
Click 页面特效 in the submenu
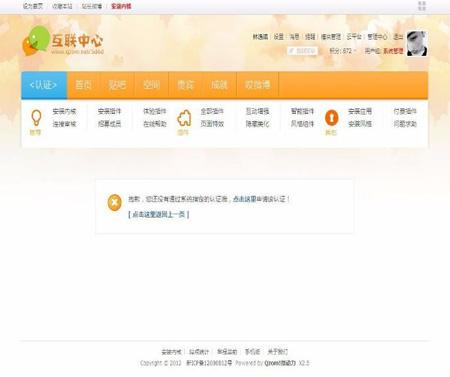coord(212,124)
